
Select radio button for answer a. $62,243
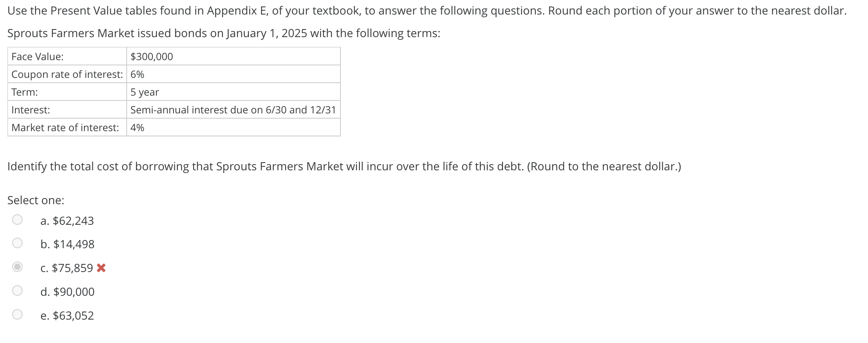tap(17, 219)
